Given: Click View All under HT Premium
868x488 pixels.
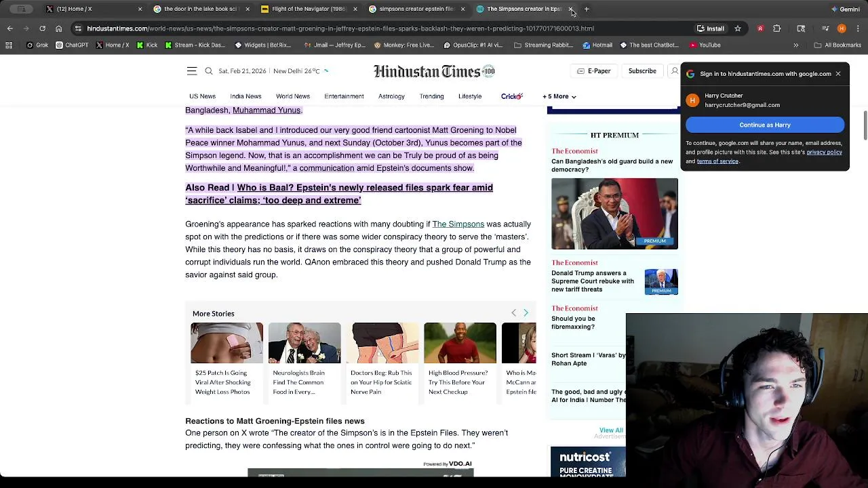Looking at the screenshot, I should pos(611,430).
